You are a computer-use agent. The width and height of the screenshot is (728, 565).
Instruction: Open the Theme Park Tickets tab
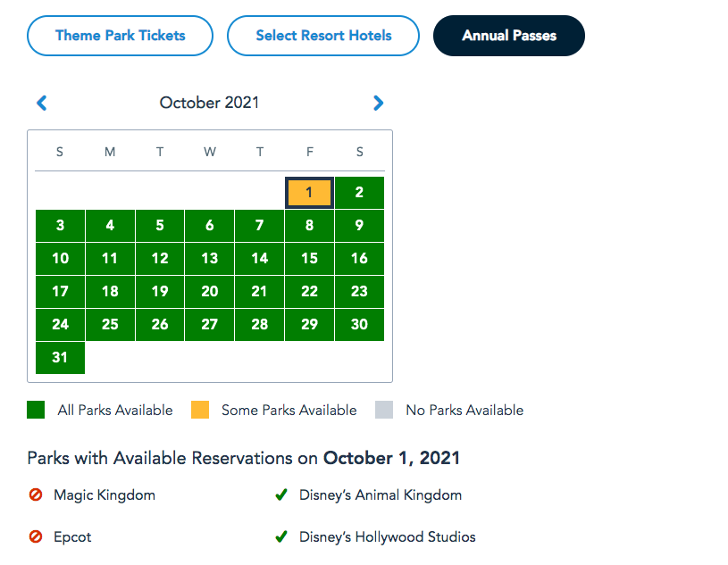(x=121, y=36)
